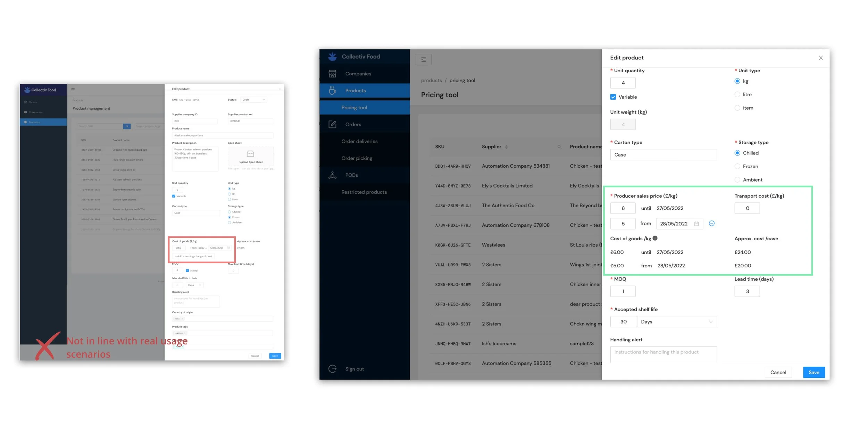
Task: Open the calendar picker beside 28/05/2022
Action: tap(697, 224)
